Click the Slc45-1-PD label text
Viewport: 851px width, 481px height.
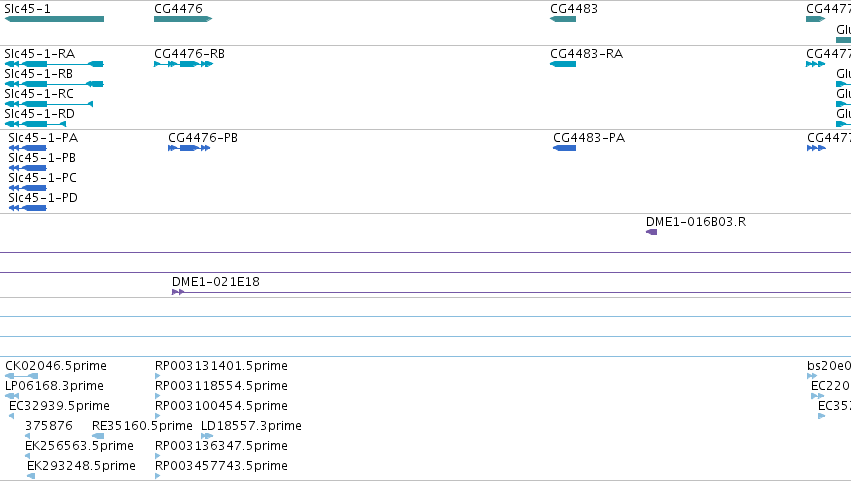point(43,198)
